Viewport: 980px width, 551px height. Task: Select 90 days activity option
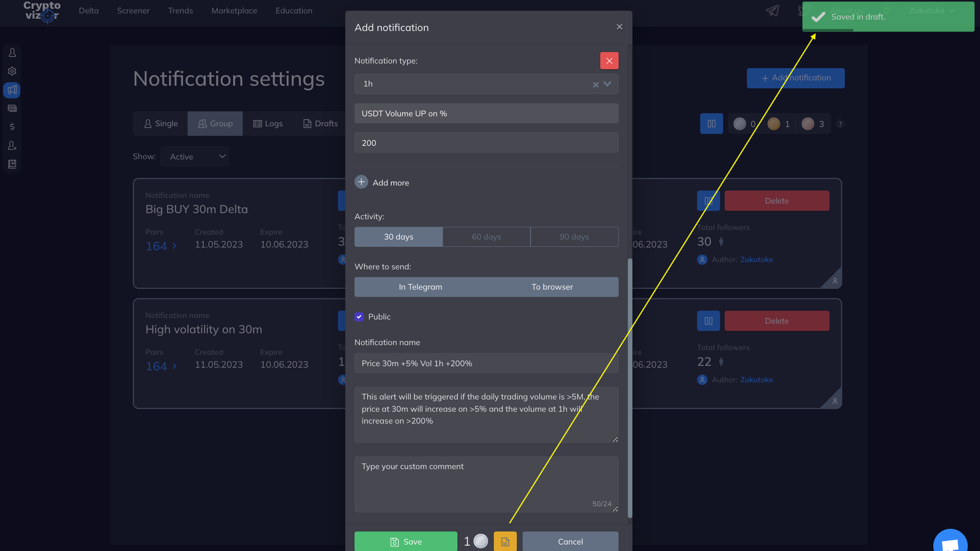[x=574, y=237]
